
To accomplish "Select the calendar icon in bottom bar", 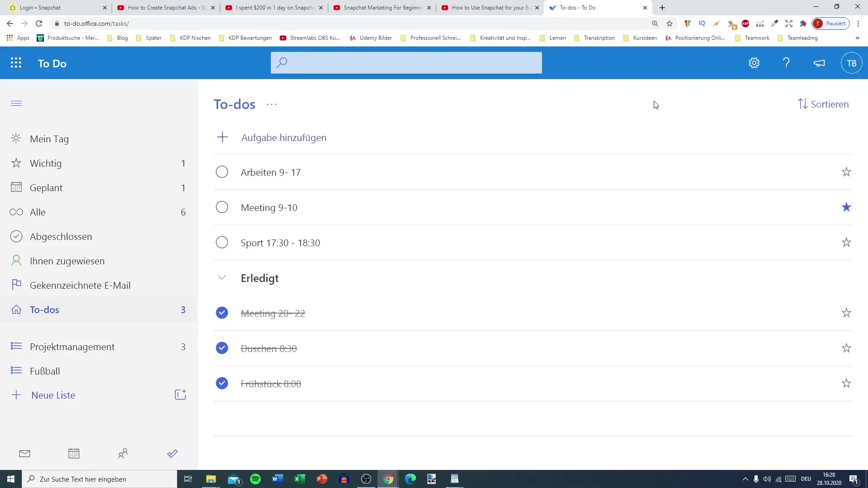I will click(x=74, y=454).
